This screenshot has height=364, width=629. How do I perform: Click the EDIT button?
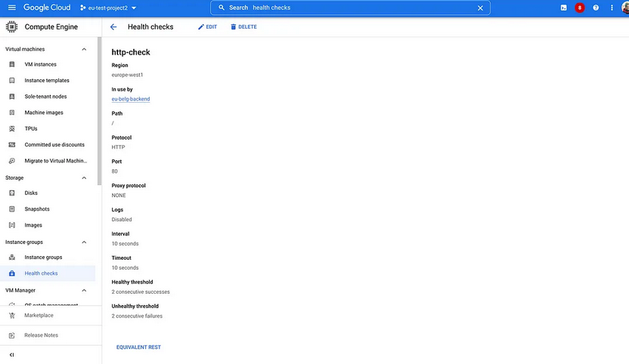[x=207, y=27]
